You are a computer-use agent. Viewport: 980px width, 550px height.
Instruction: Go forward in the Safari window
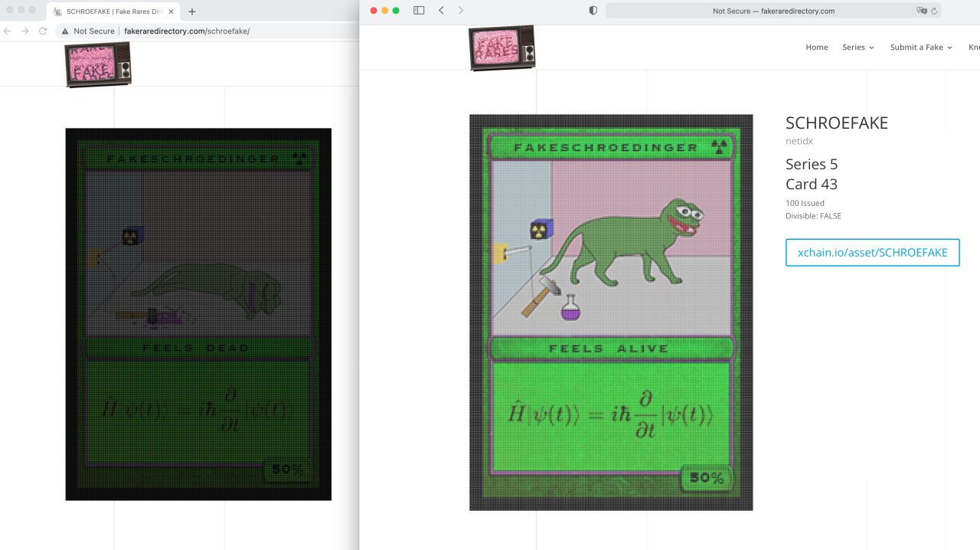(x=460, y=11)
